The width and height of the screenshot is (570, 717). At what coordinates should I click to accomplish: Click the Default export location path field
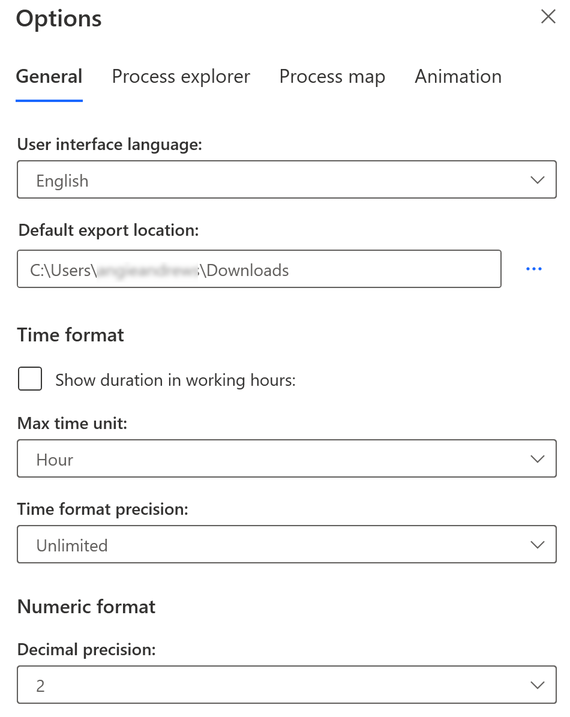click(259, 269)
